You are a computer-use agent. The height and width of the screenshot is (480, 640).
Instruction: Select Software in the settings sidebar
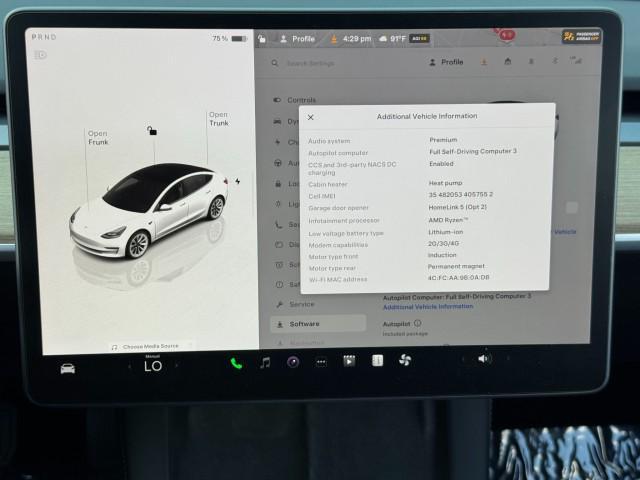coord(318,324)
